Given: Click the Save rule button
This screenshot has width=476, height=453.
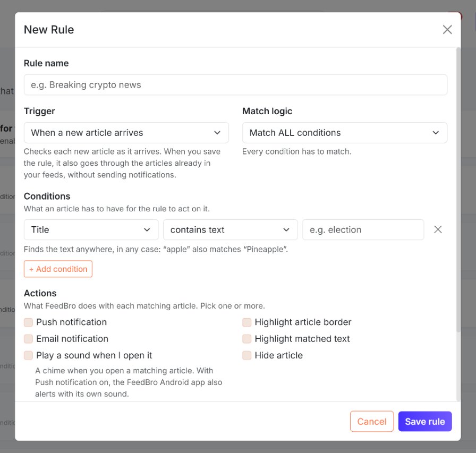Looking at the screenshot, I should 425,422.
